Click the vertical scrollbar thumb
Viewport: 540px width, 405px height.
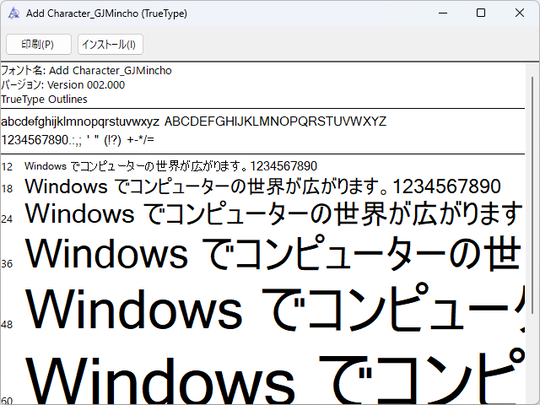pyautogui.click(x=532, y=195)
